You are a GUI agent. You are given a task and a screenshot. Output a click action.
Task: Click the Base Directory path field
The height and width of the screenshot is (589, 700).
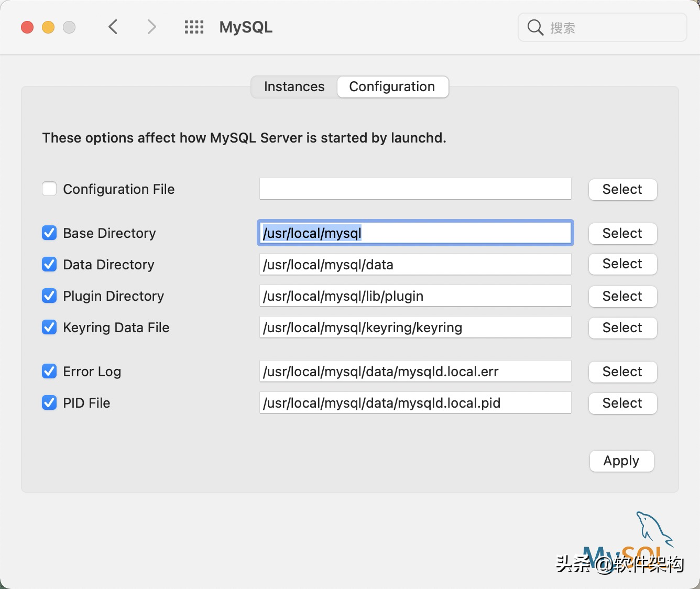[415, 233]
